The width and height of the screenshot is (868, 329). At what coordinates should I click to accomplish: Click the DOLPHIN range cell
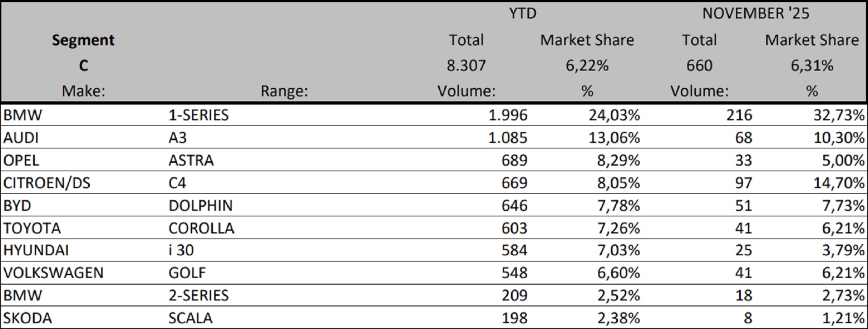(x=200, y=205)
